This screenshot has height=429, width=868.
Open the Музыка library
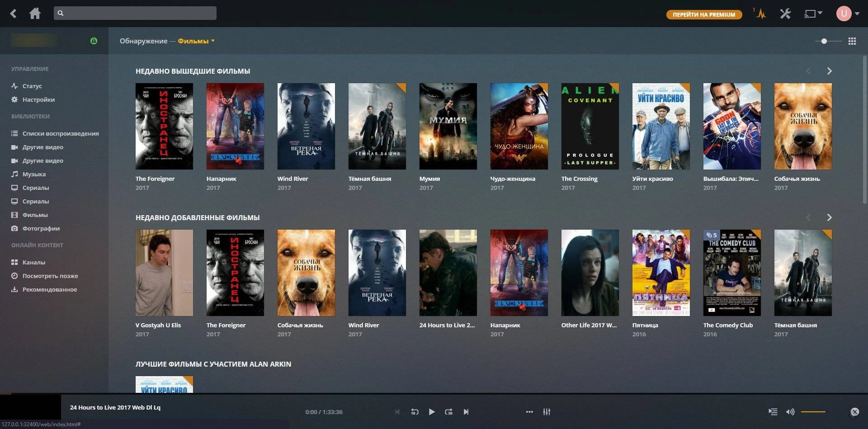(34, 174)
